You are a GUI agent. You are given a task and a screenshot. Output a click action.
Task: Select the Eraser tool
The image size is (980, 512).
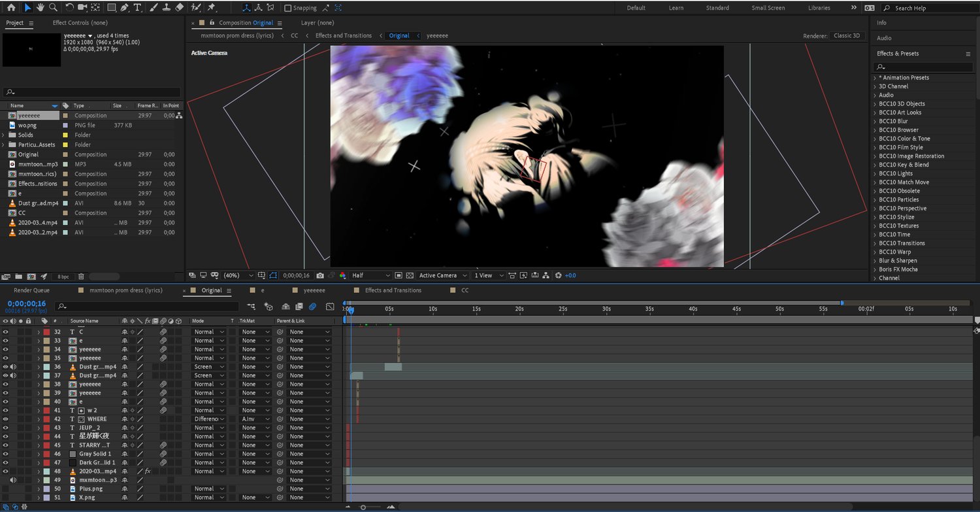coord(179,8)
